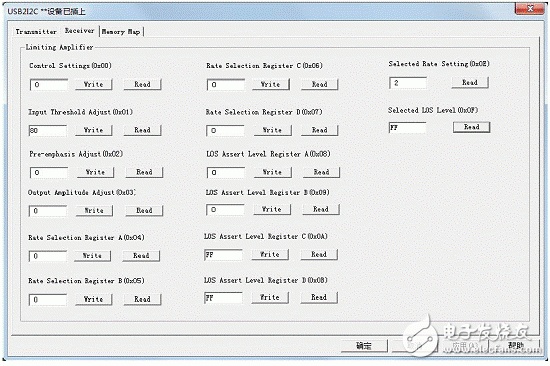Click Read for Input Threshold Adjust (0x01)
The height and width of the screenshot is (366, 550).
coord(142,130)
